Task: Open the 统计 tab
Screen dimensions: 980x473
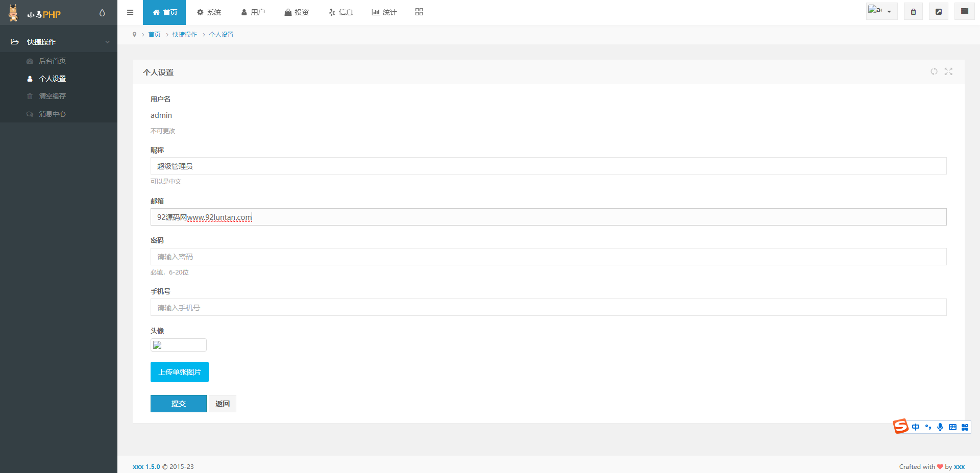Action: 384,12
